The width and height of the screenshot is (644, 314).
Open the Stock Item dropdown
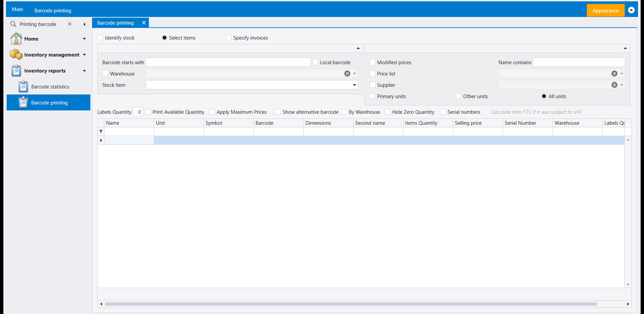[x=355, y=85]
